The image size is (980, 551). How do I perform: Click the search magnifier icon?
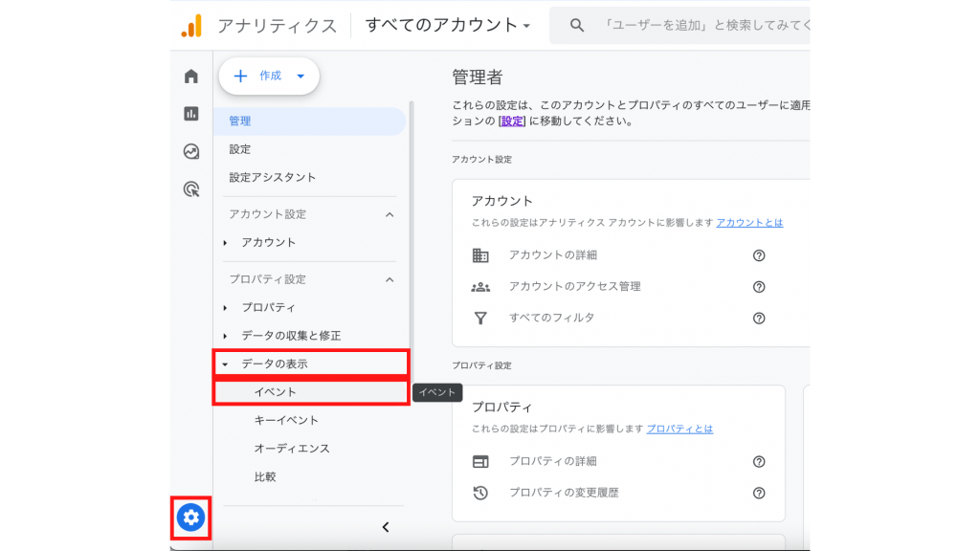coord(577,26)
